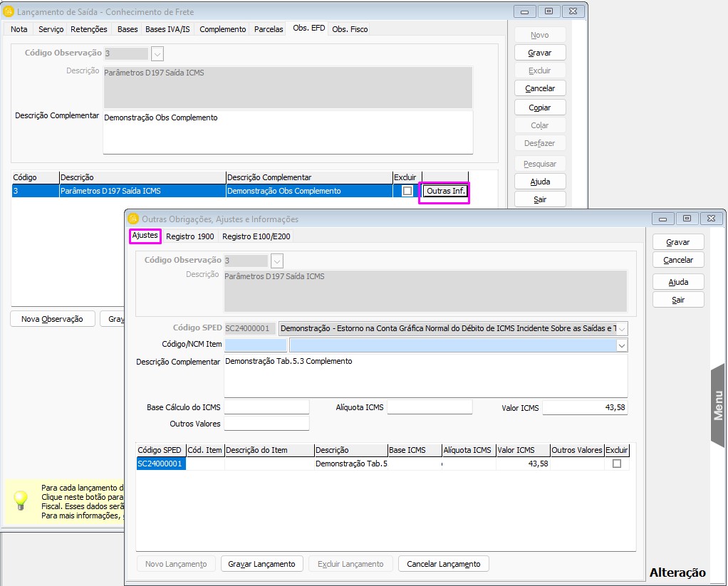Screen dimensions: 728x586
Task: Expand the Código SPED dropdown
Action: [621, 328]
